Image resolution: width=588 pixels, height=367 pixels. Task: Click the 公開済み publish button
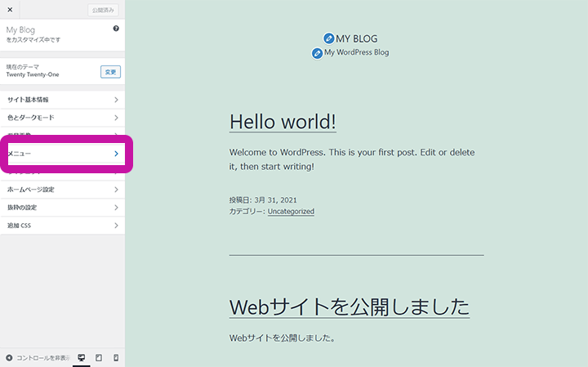pyautogui.click(x=103, y=11)
